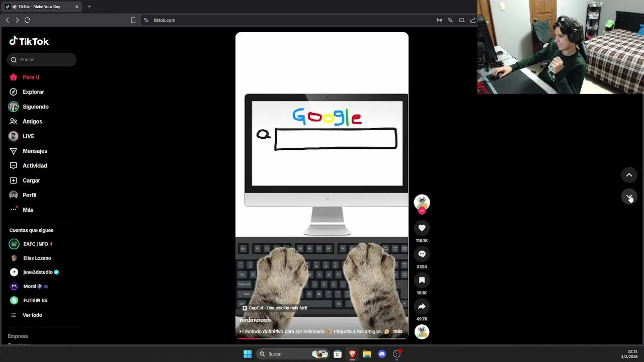
Task: Go to the next video with down arrow
Action: [x=629, y=197]
